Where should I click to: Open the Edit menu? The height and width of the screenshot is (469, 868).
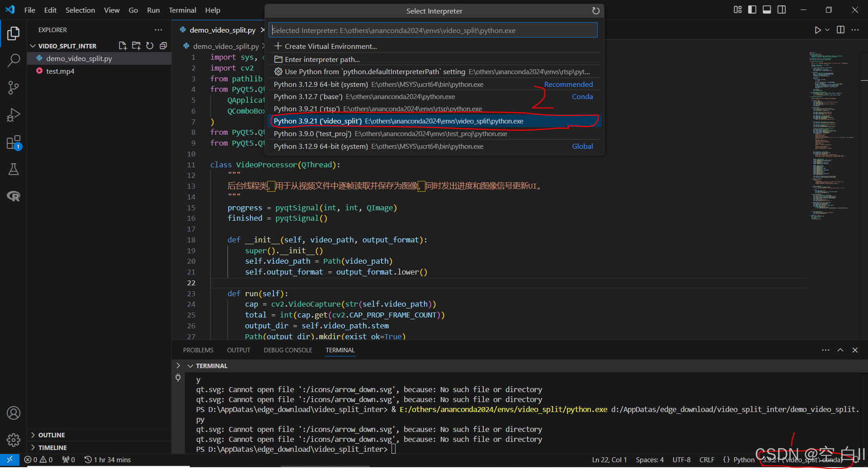click(50, 10)
